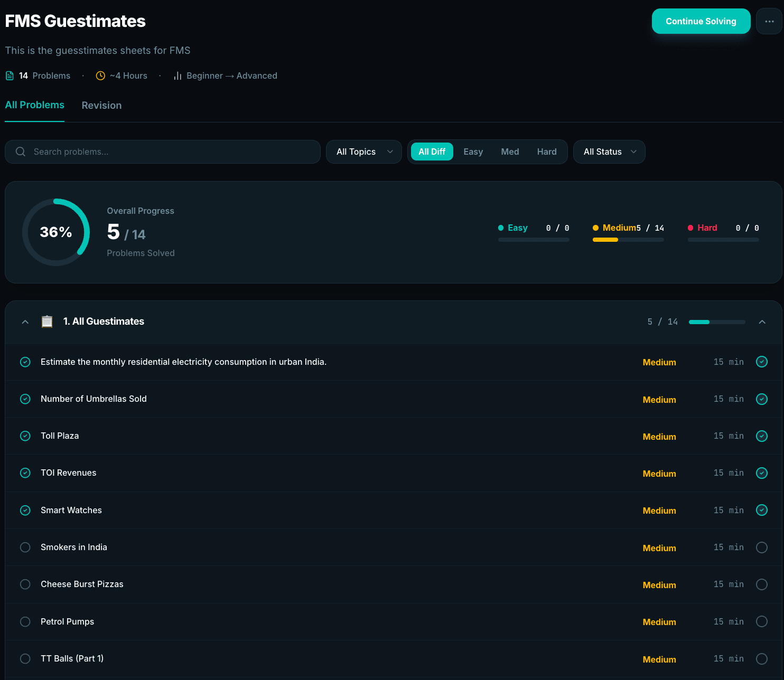Click the problems document icon near 14 Problems
This screenshot has height=680, width=784.
10,76
